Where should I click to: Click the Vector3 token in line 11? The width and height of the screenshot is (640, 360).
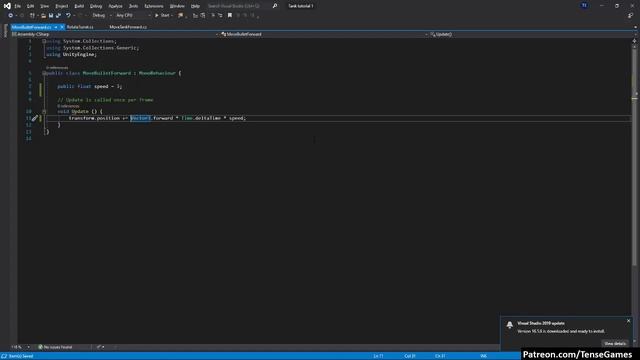[x=140, y=118]
